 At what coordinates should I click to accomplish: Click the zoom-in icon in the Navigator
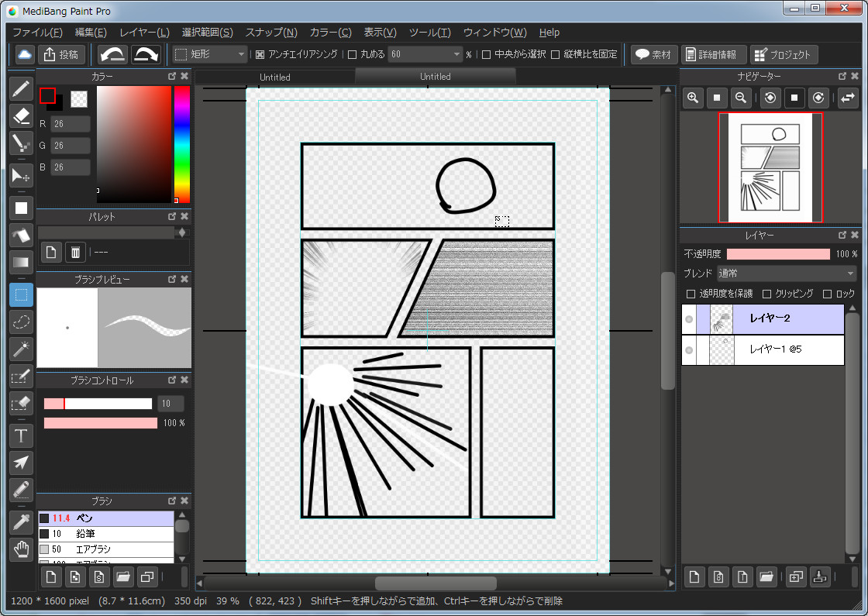click(692, 98)
